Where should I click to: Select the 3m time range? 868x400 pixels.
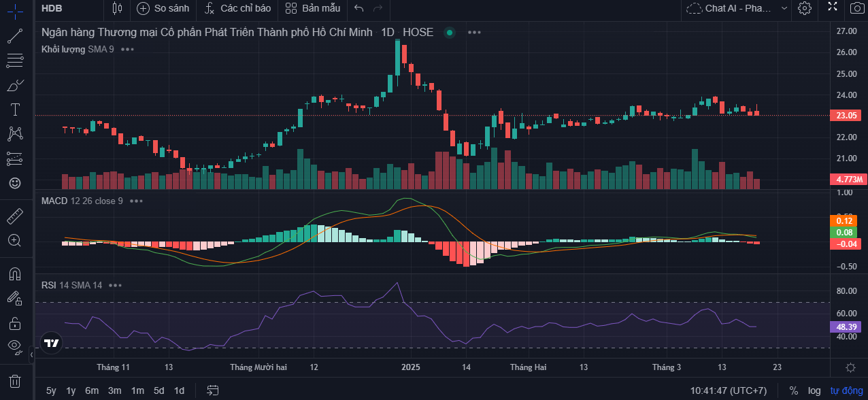tap(114, 390)
